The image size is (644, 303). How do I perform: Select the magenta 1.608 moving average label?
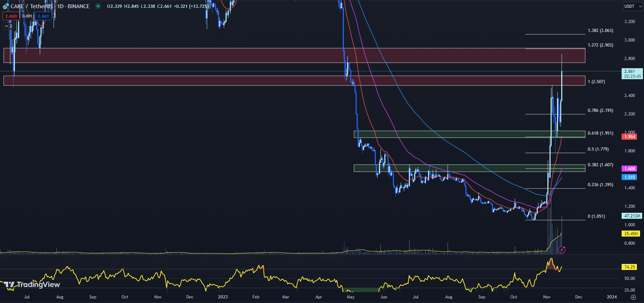click(x=629, y=169)
